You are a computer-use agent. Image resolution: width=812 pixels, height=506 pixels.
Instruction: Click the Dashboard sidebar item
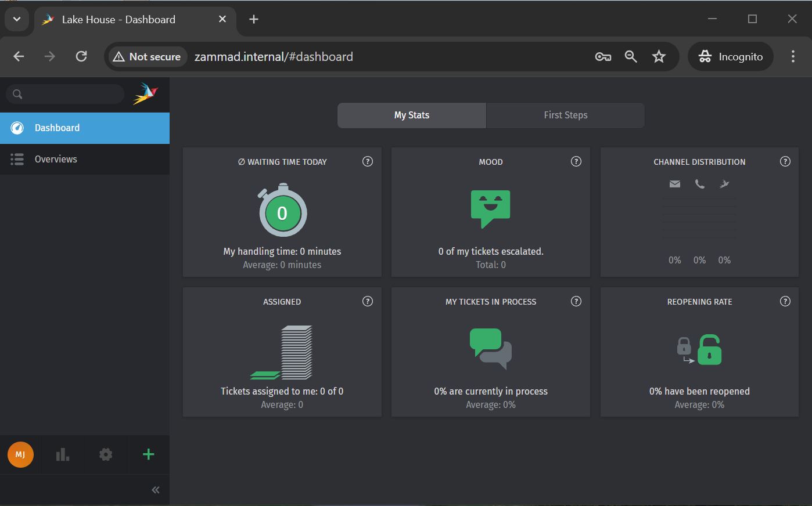(57, 128)
